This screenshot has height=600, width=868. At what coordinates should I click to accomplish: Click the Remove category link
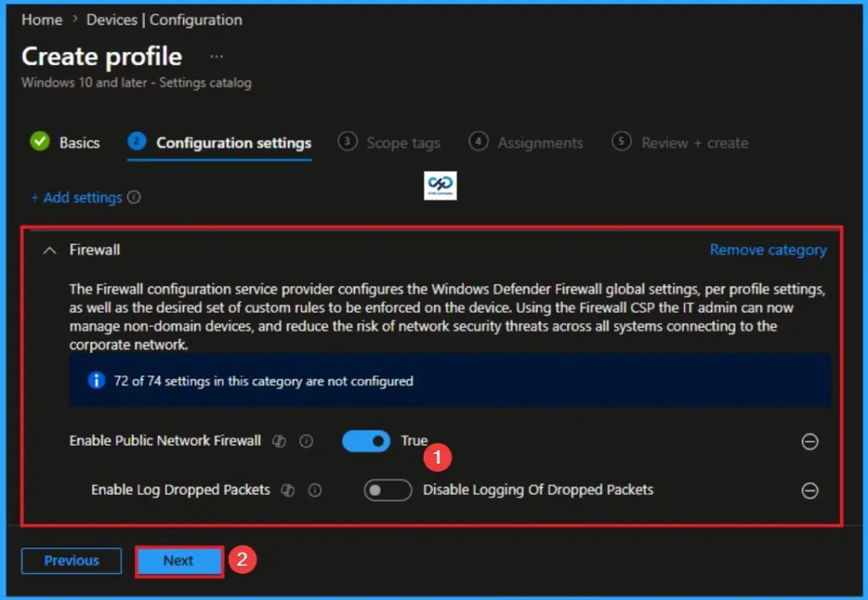pyautogui.click(x=768, y=249)
